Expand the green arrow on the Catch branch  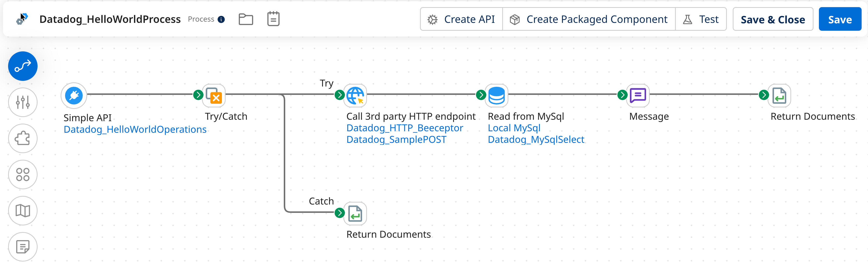click(x=339, y=212)
